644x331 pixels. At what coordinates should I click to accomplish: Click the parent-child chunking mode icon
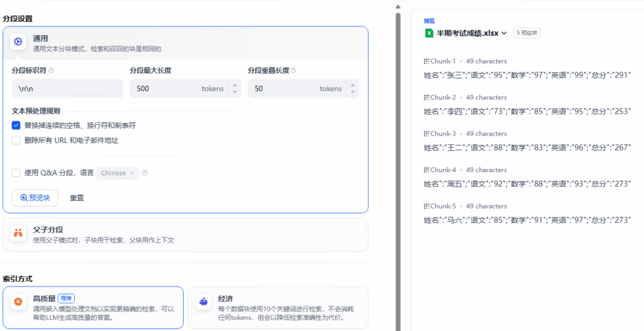point(18,234)
